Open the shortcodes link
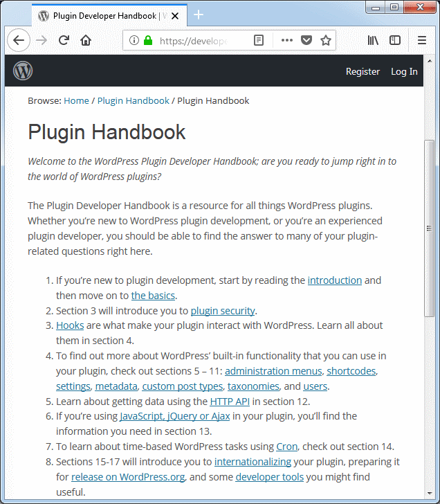The image size is (440, 504). [351, 371]
